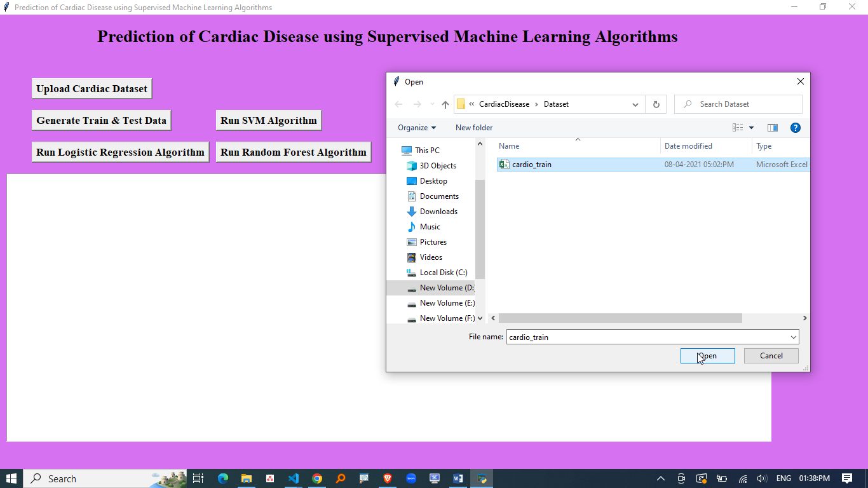Open the Windows Start menu
Image resolution: width=868 pixels, height=488 pixels.
(11, 478)
